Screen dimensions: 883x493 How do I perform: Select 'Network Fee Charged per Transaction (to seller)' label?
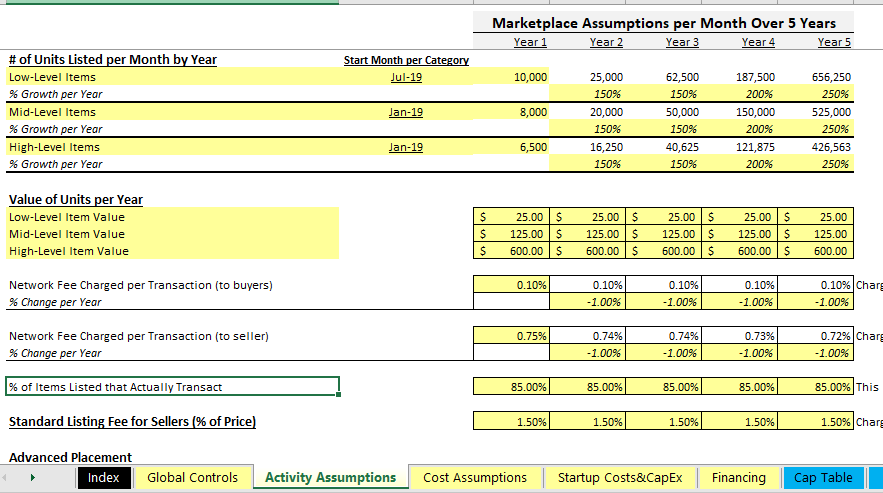click(139, 336)
